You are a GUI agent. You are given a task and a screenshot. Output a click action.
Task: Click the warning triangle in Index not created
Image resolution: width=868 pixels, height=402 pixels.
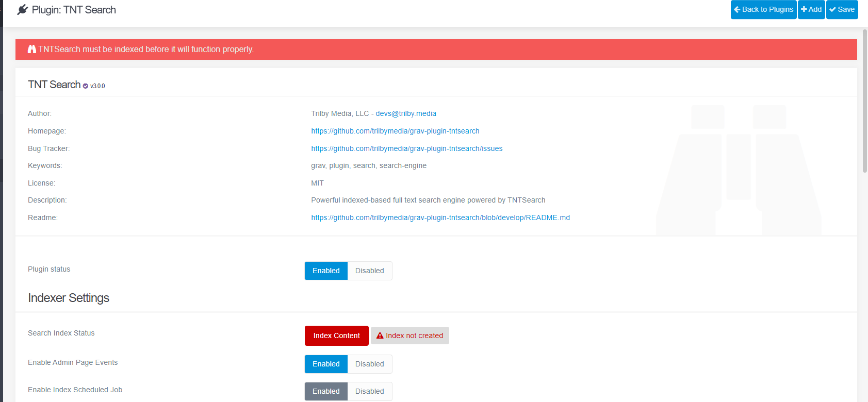coord(380,336)
